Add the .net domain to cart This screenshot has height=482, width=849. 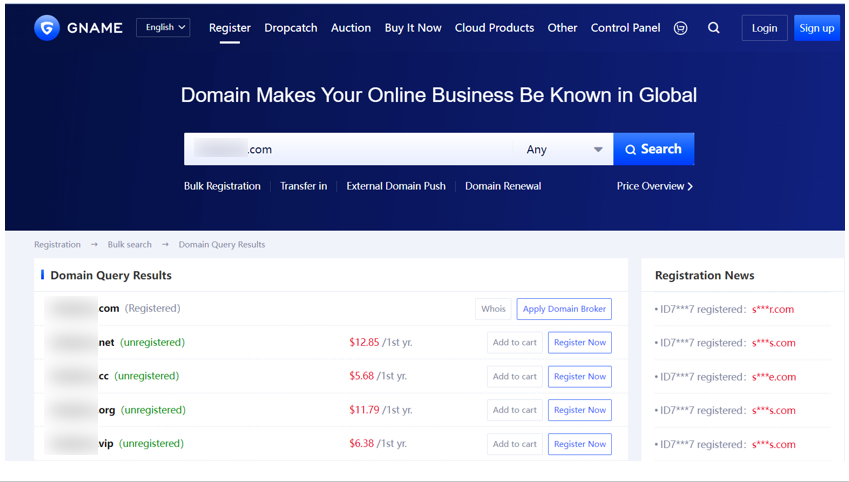pyautogui.click(x=514, y=343)
